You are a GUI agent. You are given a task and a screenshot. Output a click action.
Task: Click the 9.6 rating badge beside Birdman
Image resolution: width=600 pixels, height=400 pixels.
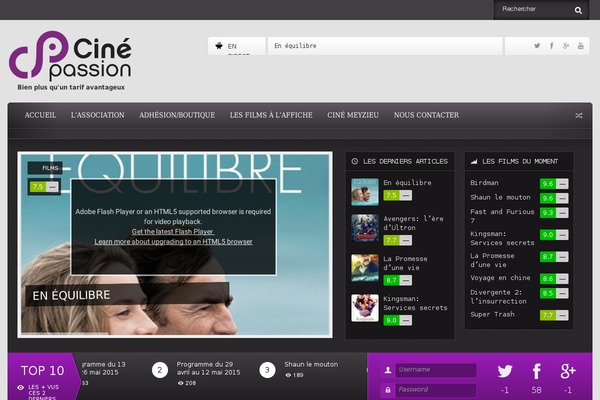(554, 184)
